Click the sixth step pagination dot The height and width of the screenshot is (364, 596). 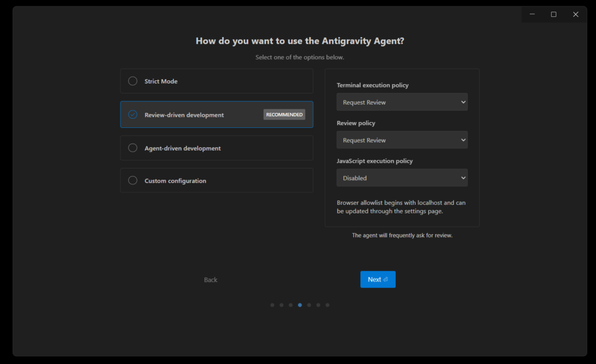318,305
